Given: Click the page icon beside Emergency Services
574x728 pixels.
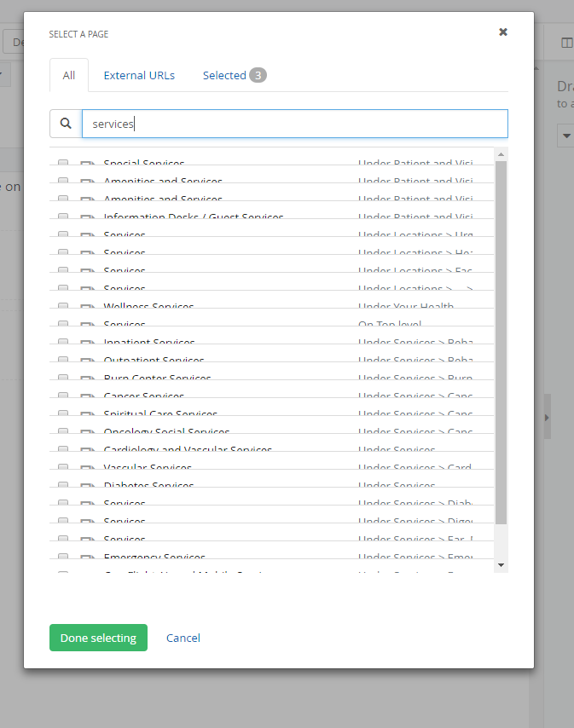Looking at the screenshot, I should [x=87, y=558].
